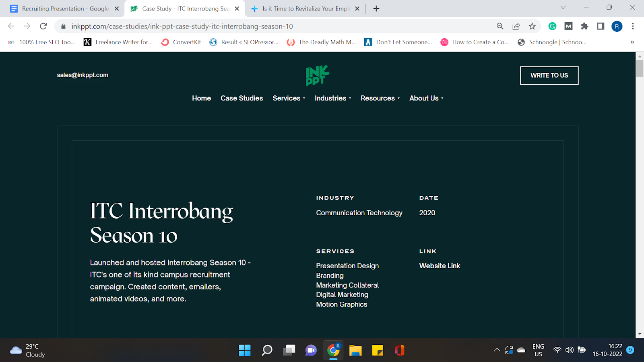This screenshot has height=362, width=644.
Task: Click the InkPPT logo
Action: 318,75
